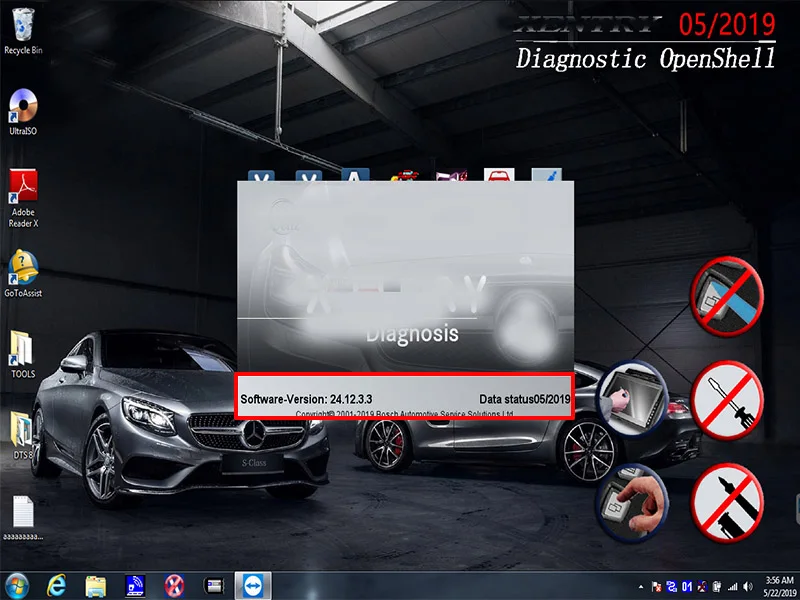Open the Recycle Bin desktop icon
The width and height of the screenshot is (800, 600).
tap(23, 31)
